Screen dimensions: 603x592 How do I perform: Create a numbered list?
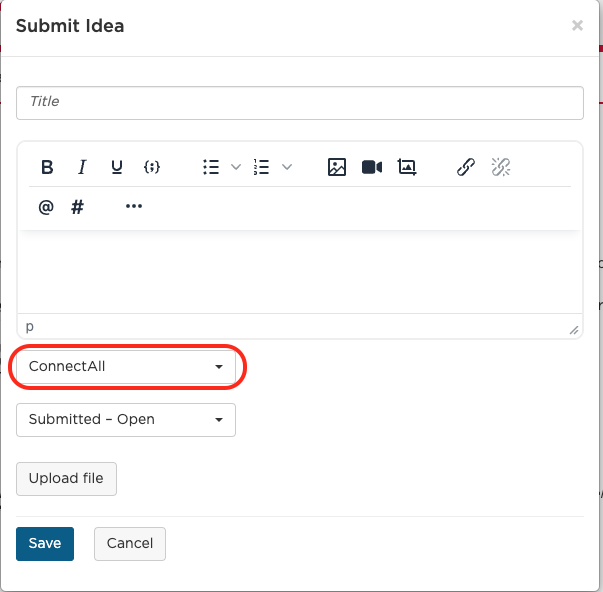[262, 167]
